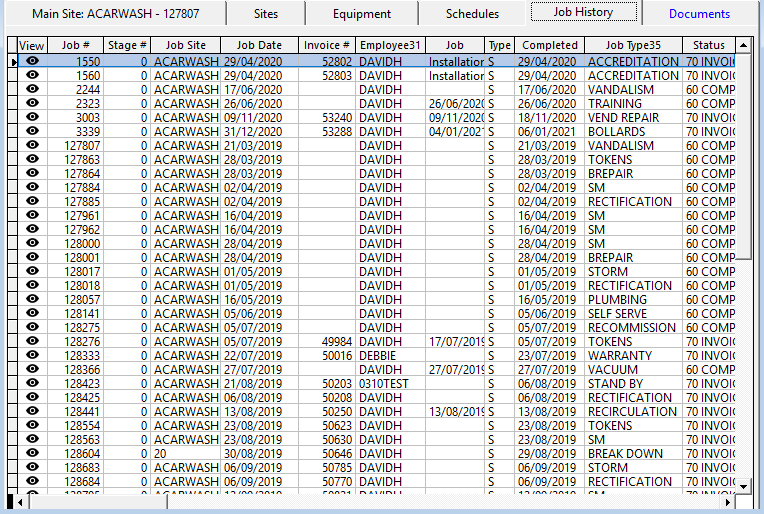Open the Documents tab
Image resolution: width=764 pixels, height=514 pixels.
coord(699,14)
